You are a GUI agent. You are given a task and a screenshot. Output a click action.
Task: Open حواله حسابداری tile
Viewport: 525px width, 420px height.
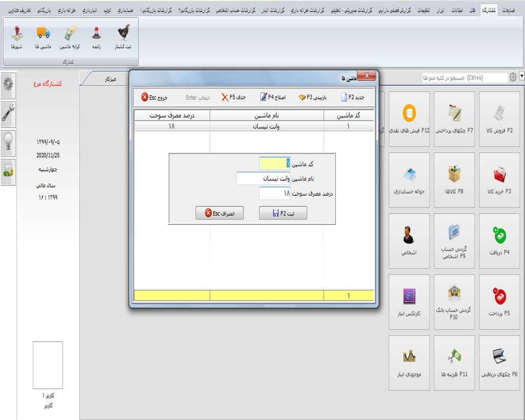tap(409, 180)
